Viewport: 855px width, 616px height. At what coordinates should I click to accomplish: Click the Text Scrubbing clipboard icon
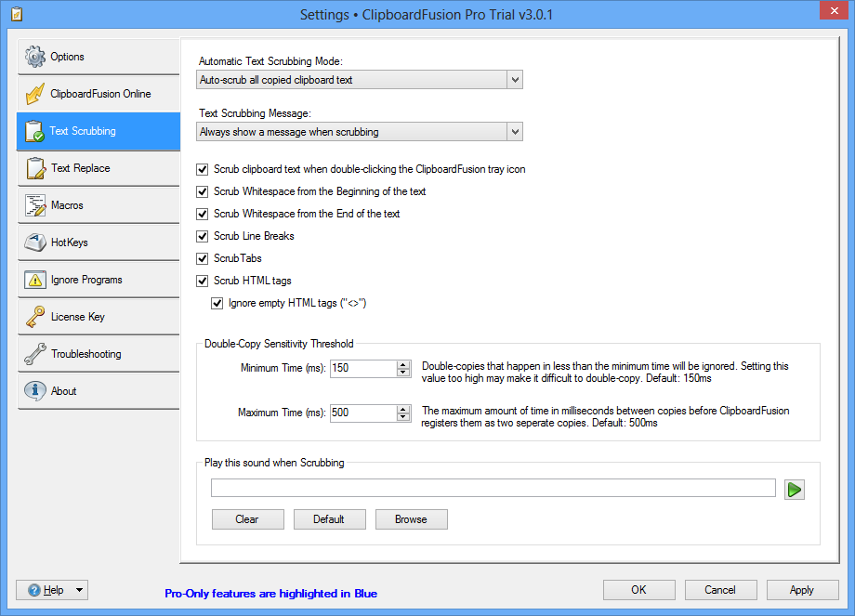pos(35,131)
